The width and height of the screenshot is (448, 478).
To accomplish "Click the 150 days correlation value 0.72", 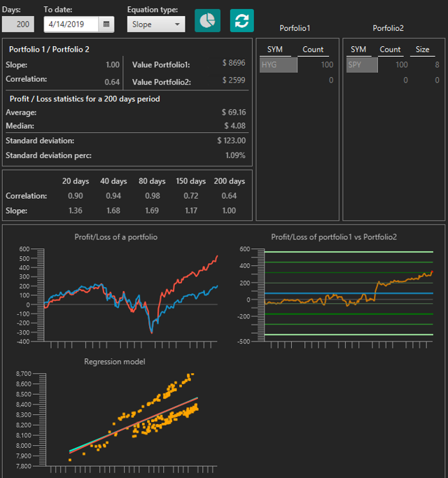I will point(191,196).
